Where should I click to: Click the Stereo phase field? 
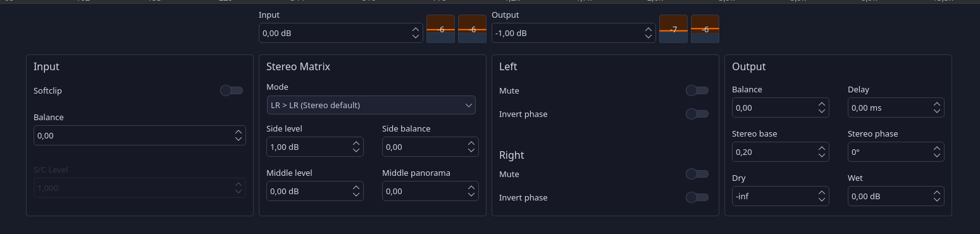tap(896, 152)
